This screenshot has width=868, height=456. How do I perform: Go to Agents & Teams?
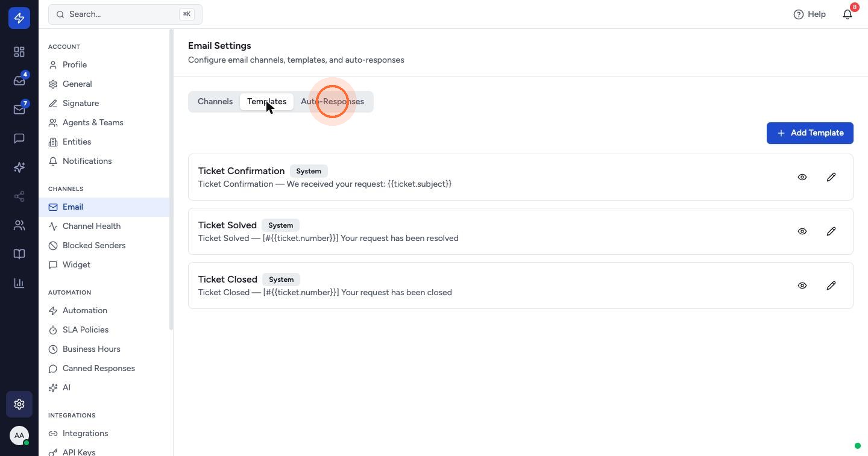(104, 122)
